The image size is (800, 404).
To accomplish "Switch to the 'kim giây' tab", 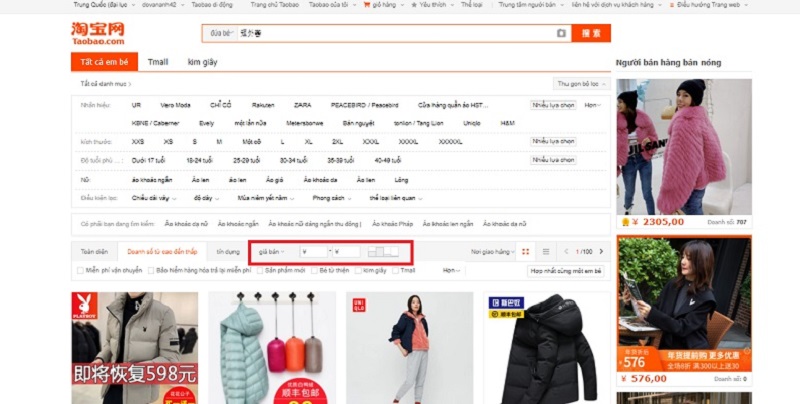I will (x=203, y=62).
